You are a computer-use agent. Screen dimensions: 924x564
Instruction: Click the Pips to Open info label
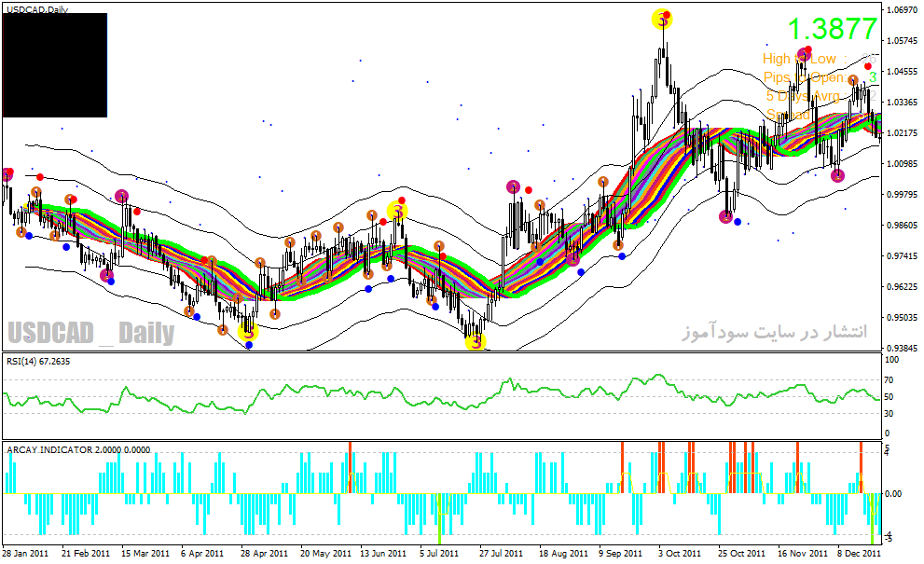tap(805, 77)
